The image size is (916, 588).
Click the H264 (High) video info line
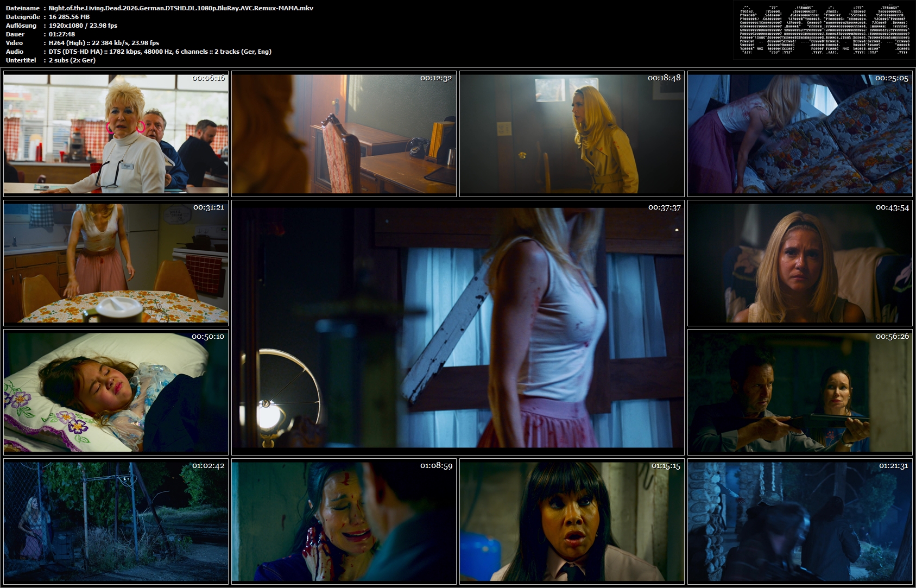point(104,43)
